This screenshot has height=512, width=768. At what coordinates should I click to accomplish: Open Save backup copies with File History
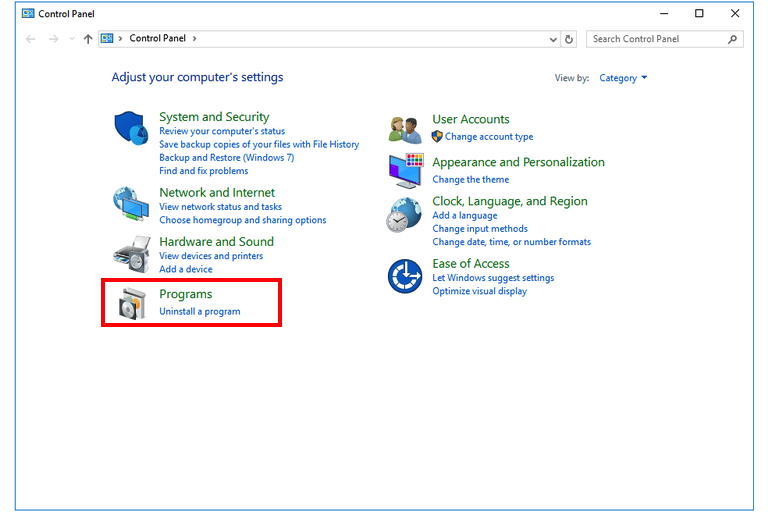pyautogui.click(x=259, y=144)
